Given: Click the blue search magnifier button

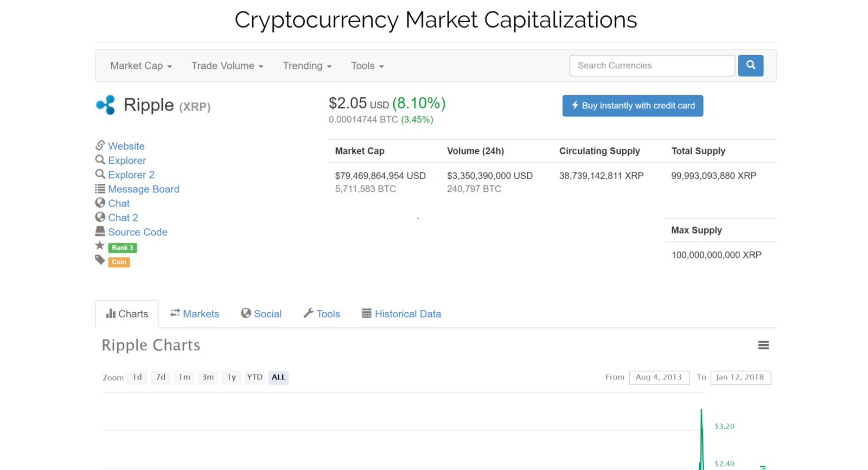Looking at the screenshot, I should pyautogui.click(x=750, y=66).
